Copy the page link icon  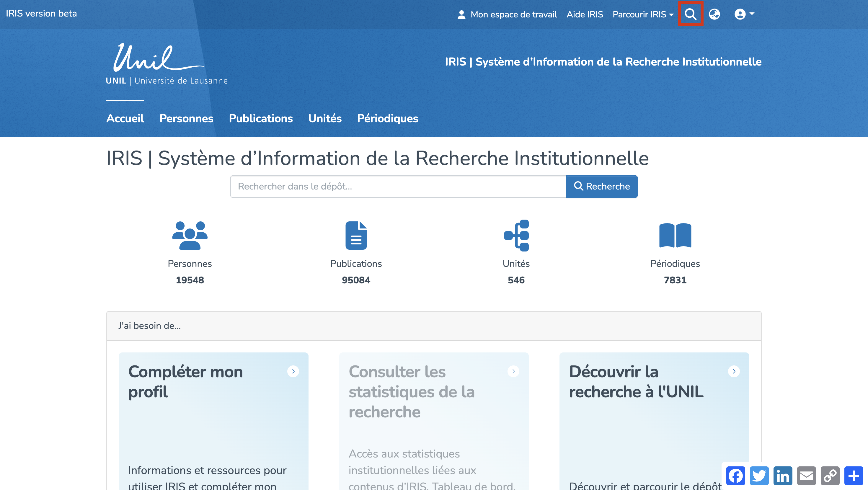830,476
